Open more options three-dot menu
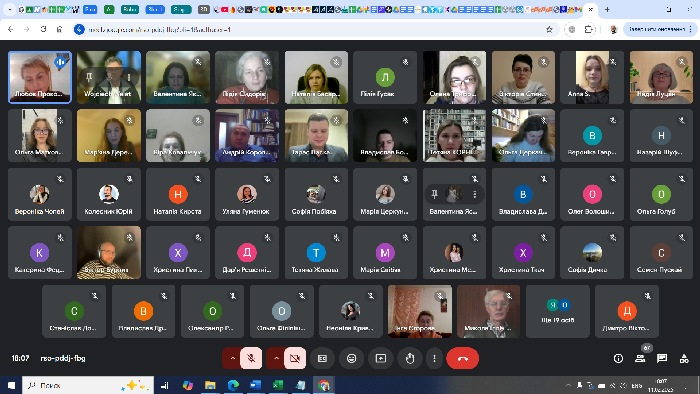 click(x=434, y=358)
